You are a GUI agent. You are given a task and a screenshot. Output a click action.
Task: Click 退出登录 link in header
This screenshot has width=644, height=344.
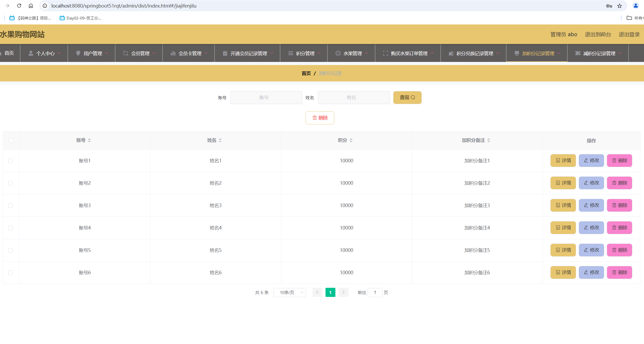(x=629, y=34)
